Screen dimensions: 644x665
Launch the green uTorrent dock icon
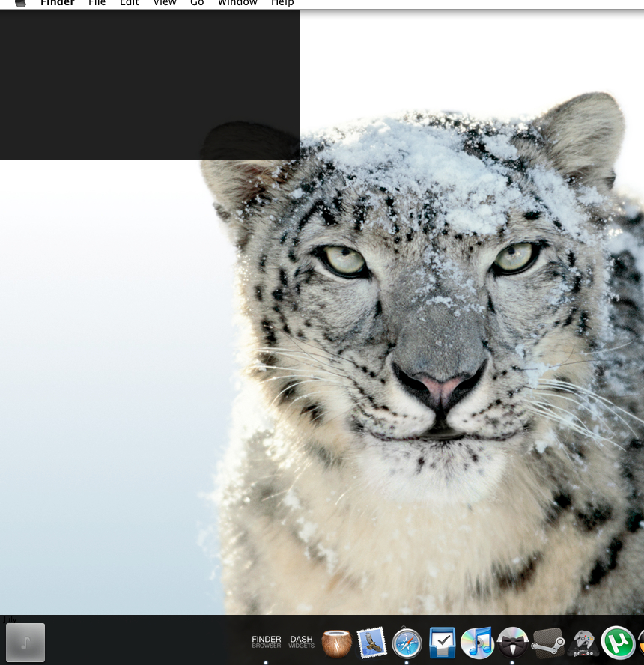pos(618,643)
